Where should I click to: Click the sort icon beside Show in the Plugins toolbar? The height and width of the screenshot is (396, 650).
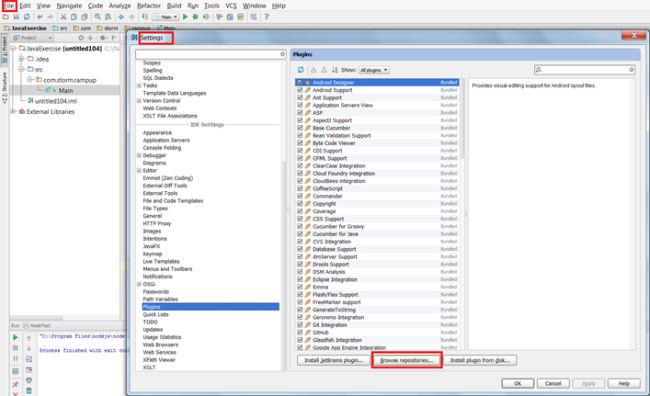coord(335,70)
